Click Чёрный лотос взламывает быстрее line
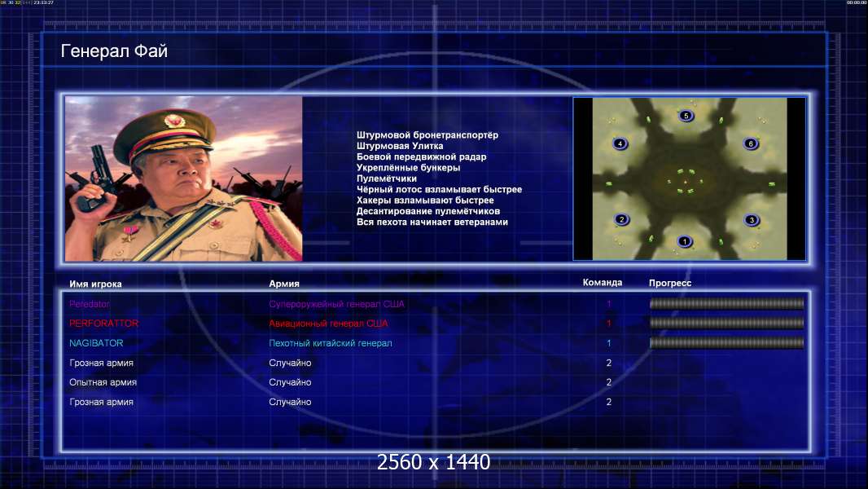The width and height of the screenshot is (868, 489). [439, 189]
